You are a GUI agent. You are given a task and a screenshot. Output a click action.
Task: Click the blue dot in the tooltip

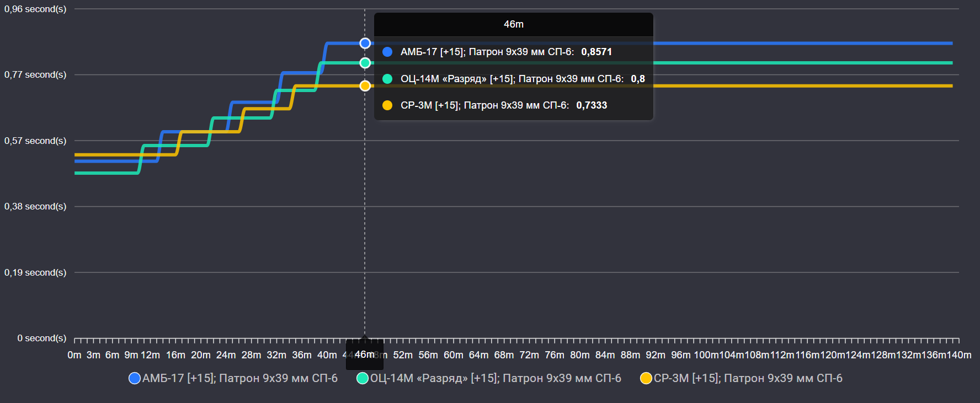[x=387, y=52]
